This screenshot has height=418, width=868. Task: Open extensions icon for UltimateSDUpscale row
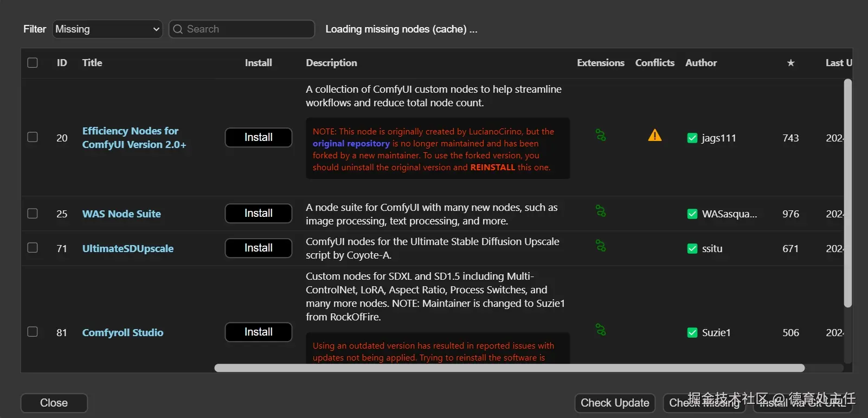[x=601, y=246]
